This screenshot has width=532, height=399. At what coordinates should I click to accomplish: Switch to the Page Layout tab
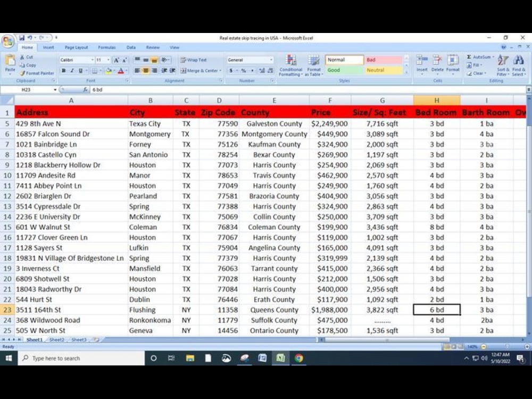click(x=76, y=47)
